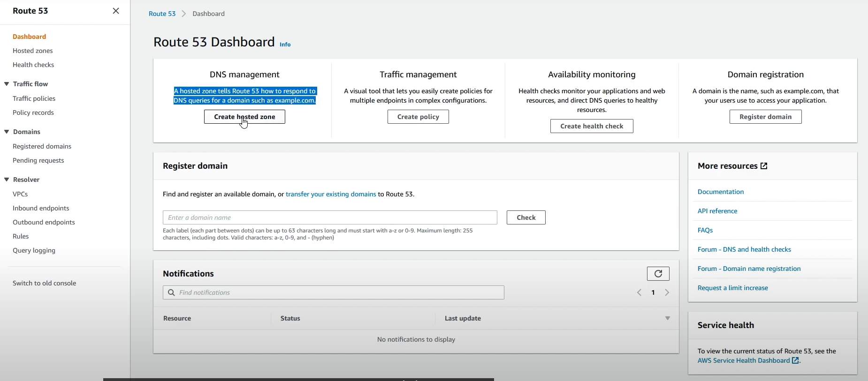Open Traffic policies page
868x381 pixels.
[34, 98]
